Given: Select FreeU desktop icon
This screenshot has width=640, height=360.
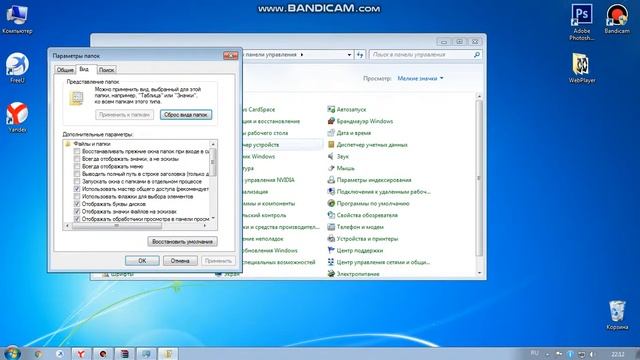Looking at the screenshot, I should click(x=17, y=68).
